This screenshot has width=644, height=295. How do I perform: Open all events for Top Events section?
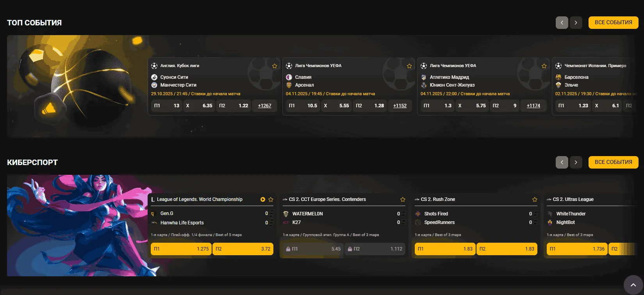(x=613, y=23)
